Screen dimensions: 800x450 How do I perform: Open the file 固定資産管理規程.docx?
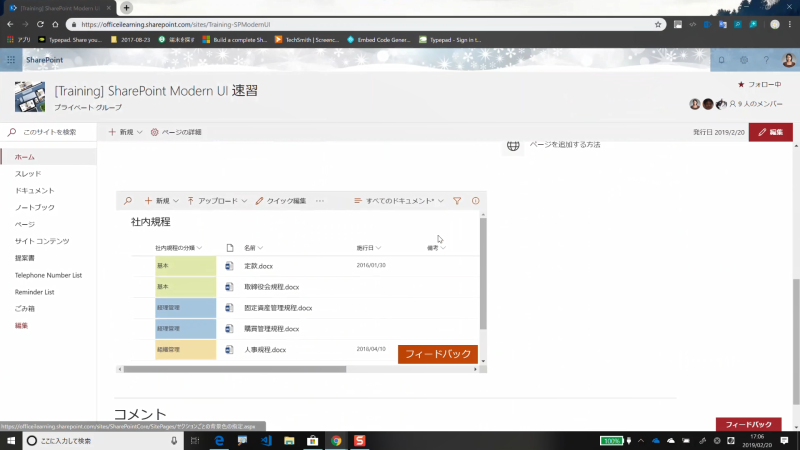pyautogui.click(x=278, y=308)
